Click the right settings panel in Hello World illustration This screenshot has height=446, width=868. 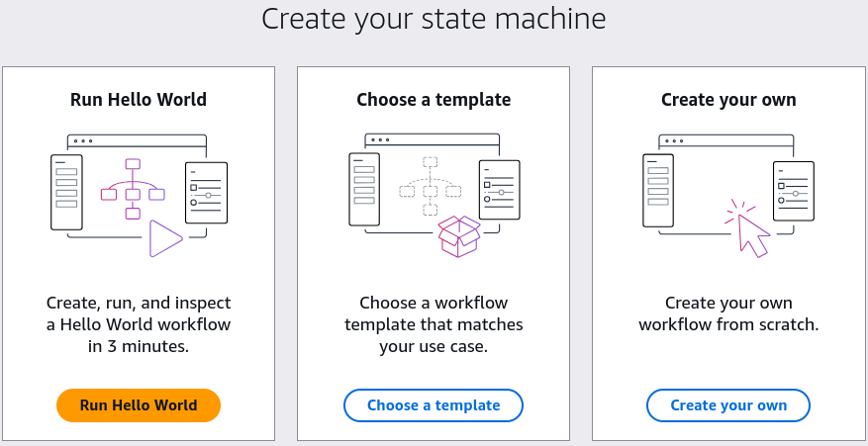coord(207,193)
